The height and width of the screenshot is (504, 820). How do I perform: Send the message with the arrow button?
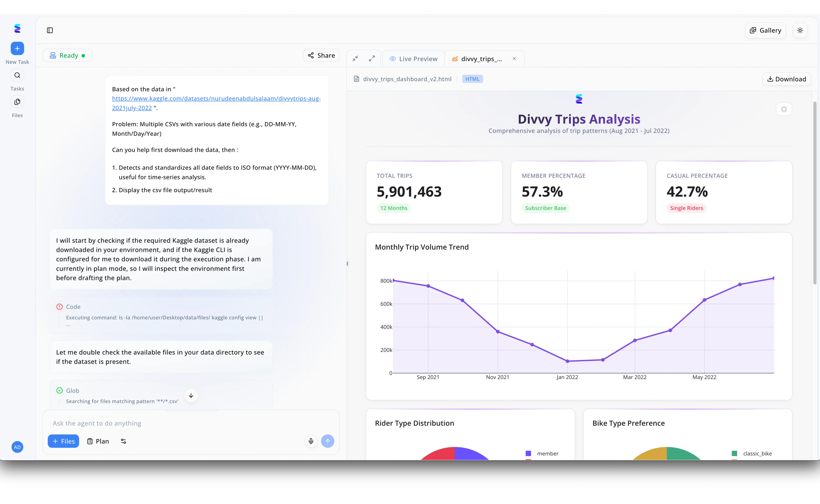click(328, 441)
